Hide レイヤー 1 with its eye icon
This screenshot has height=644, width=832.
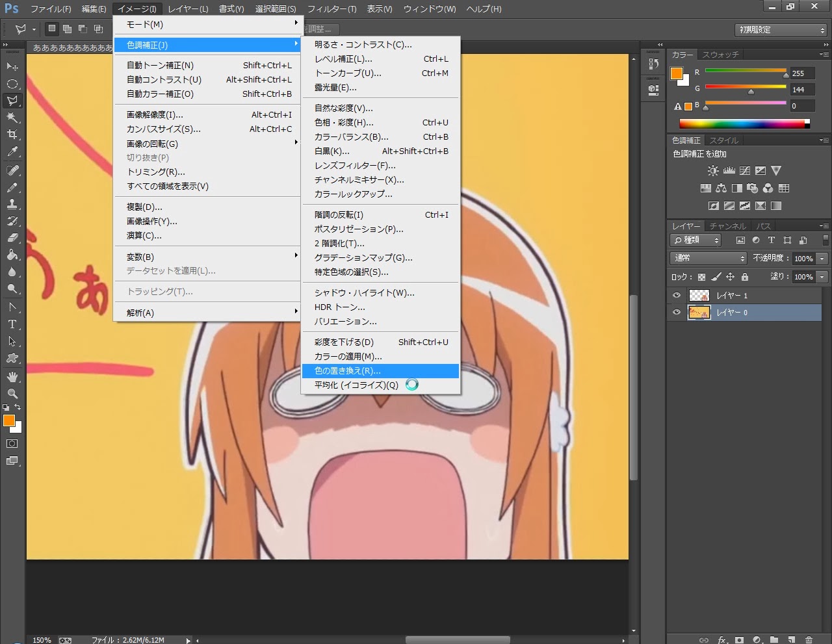[677, 296]
